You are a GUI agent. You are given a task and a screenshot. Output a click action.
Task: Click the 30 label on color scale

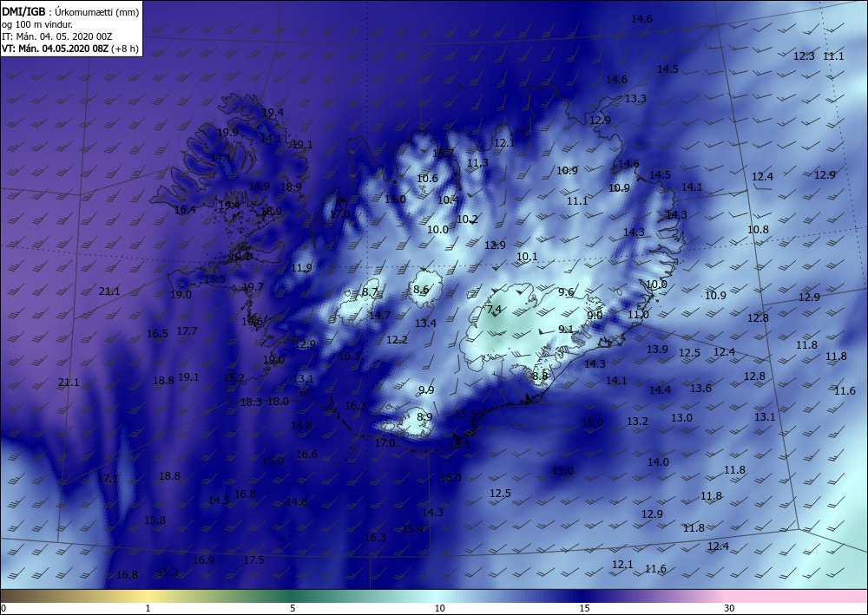pyautogui.click(x=730, y=608)
